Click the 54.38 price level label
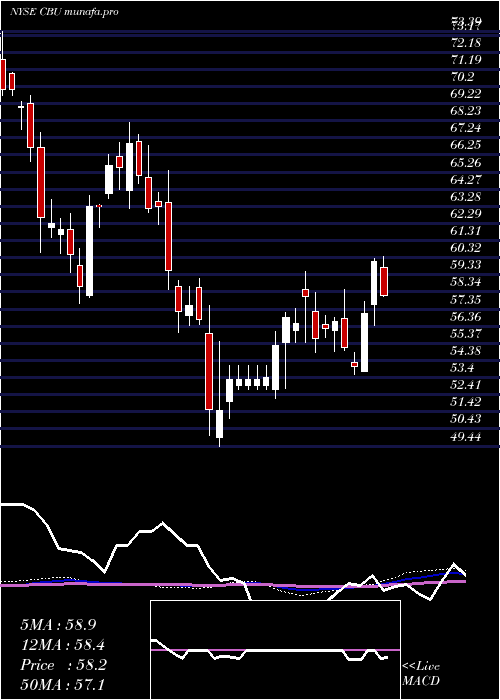500x700 pixels. 466,351
